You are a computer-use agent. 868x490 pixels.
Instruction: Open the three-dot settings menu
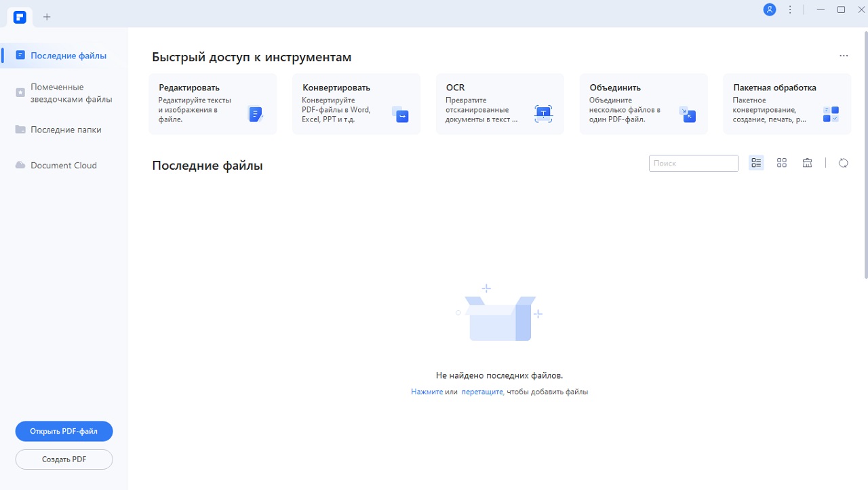point(789,10)
